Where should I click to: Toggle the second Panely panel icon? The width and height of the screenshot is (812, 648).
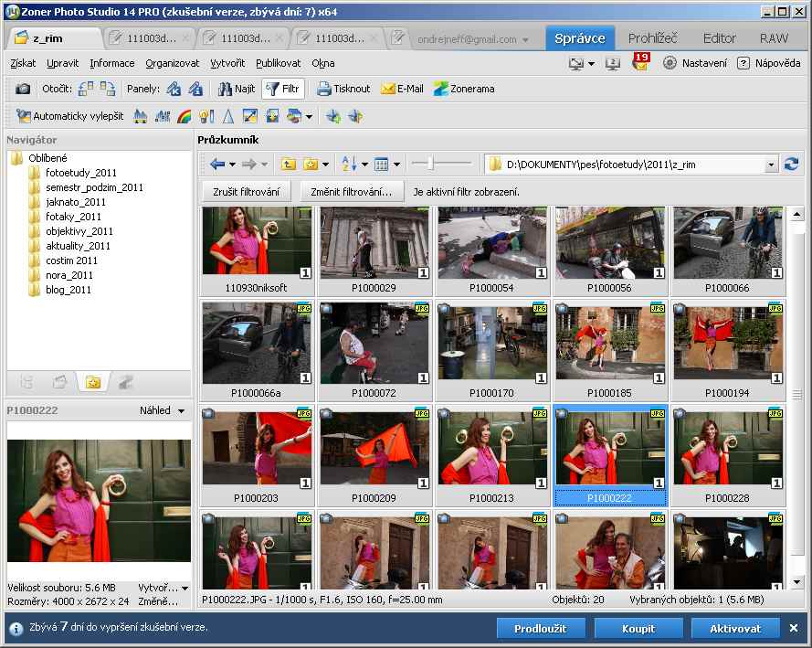(195, 89)
